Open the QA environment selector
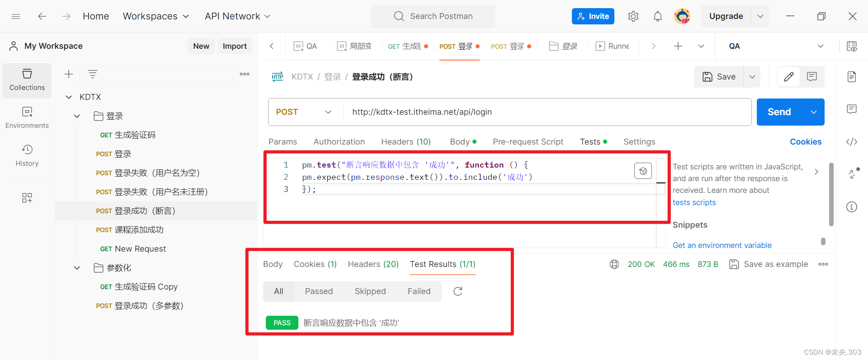868x360 pixels. click(x=776, y=46)
